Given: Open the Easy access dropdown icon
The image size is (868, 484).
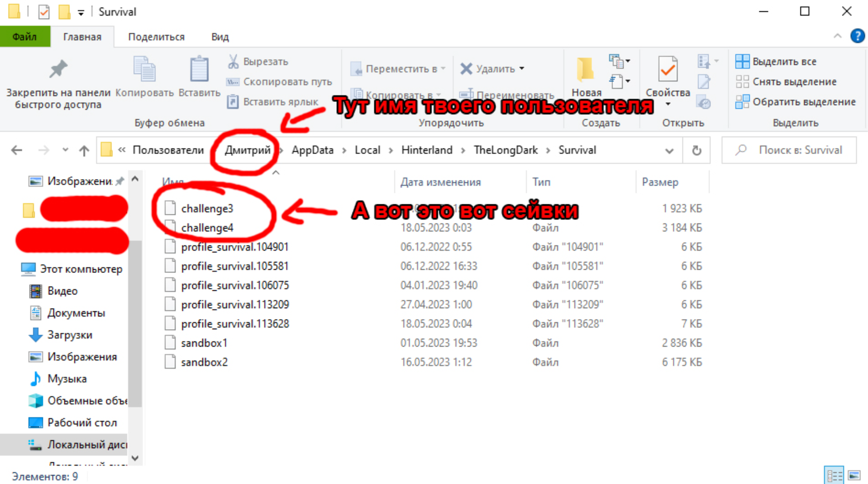Looking at the screenshot, I should click(x=619, y=82).
